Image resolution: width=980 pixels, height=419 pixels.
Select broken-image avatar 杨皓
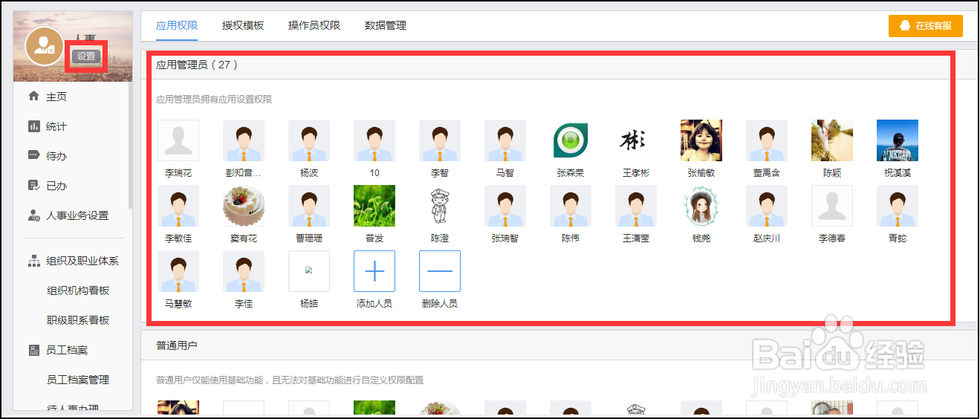click(309, 271)
